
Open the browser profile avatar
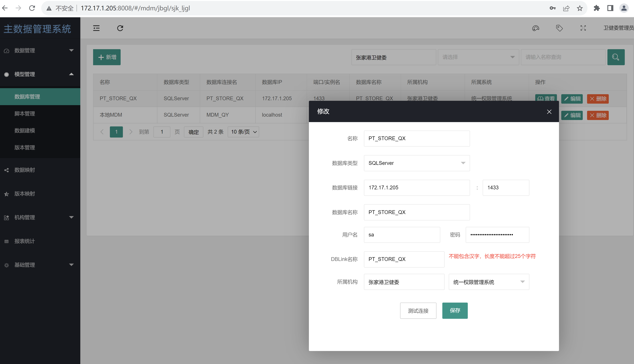pyautogui.click(x=624, y=8)
